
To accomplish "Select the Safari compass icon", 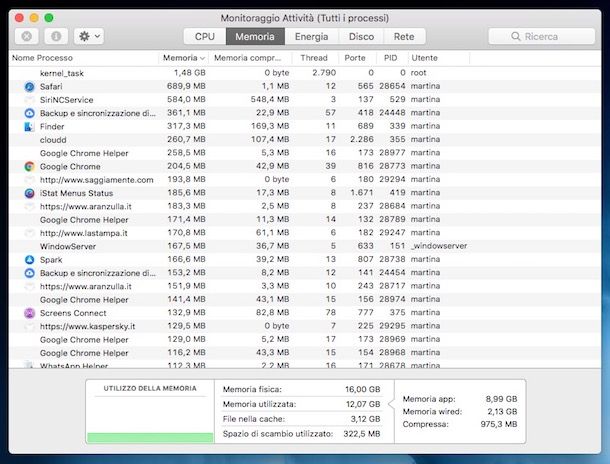I will (x=30, y=86).
